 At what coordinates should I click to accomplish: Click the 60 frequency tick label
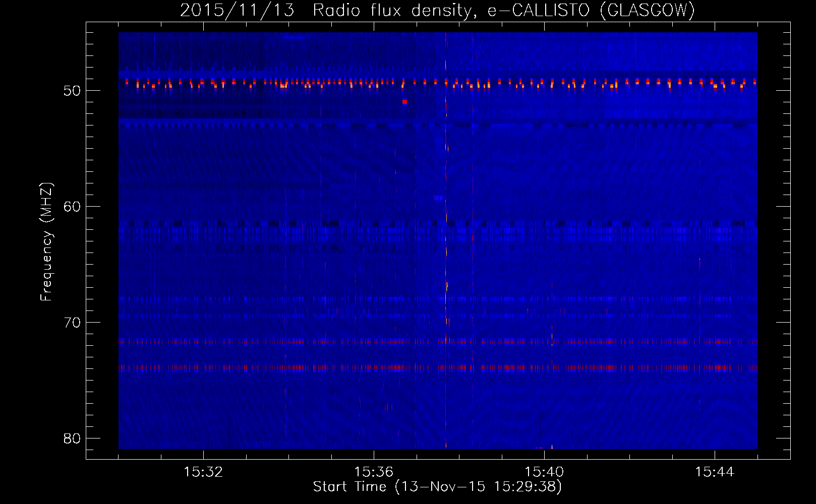(72, 207)
